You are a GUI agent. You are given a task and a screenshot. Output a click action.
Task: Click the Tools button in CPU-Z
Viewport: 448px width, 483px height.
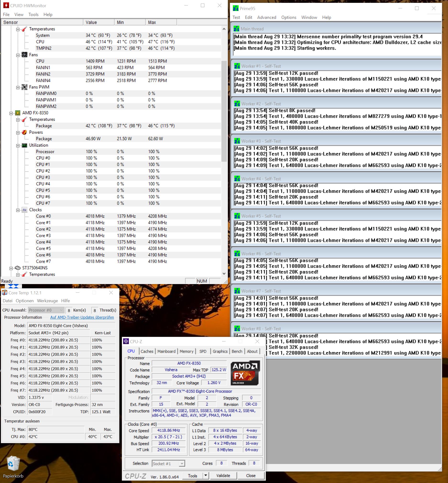coord(192,476)
